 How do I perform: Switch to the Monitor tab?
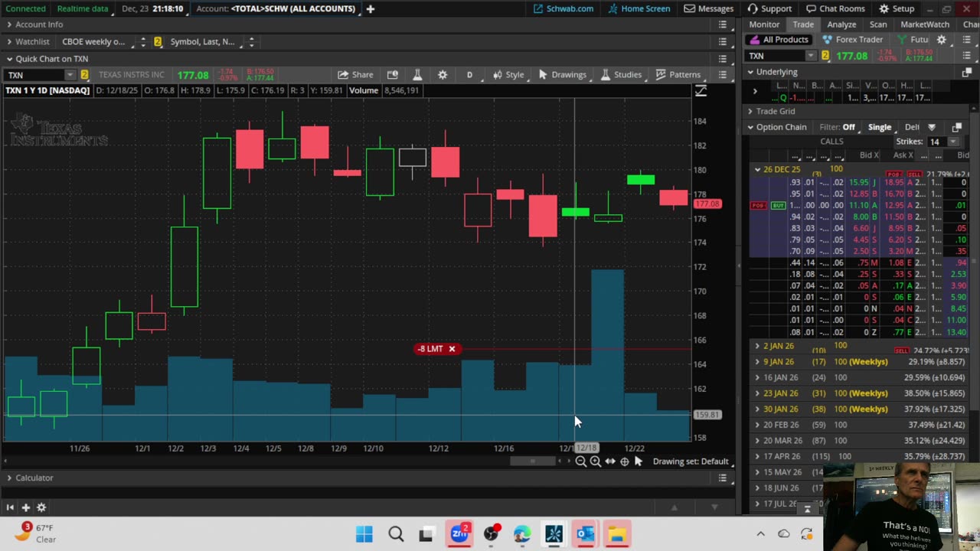764,24
